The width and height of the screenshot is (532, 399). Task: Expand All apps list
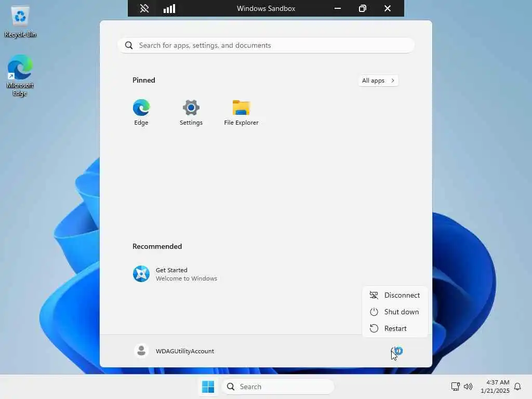click(378, 81)
